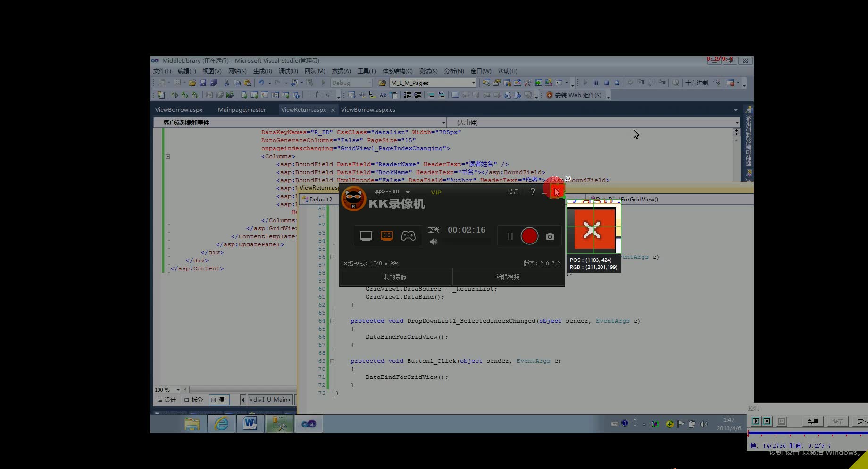868x469 pixels.
Task: Select the <div.I_U_Main> breadcrumb tag
Action: point(270,400)
